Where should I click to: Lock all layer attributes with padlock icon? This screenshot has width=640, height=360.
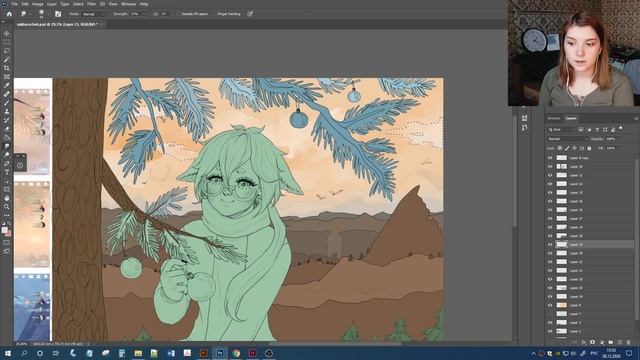click(589, 148)
